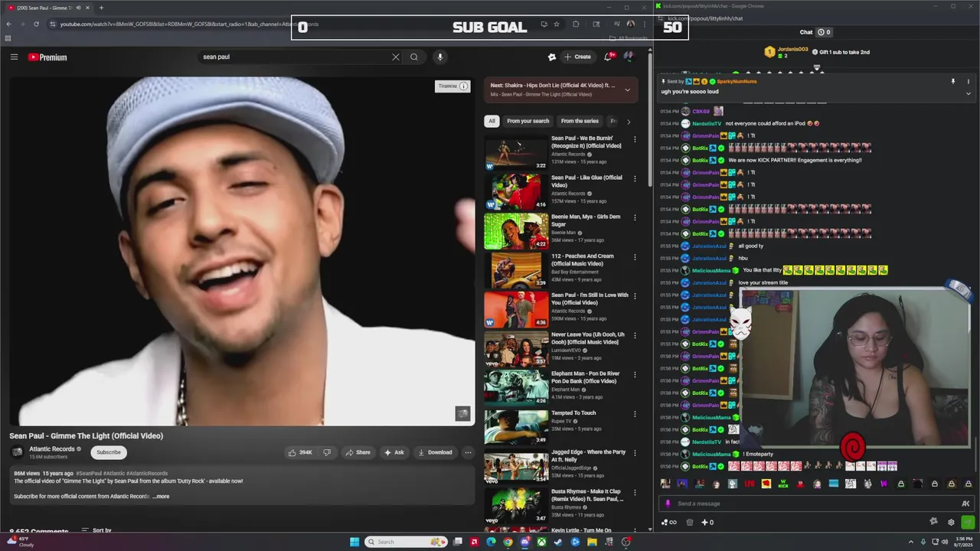Reload the YouTube page
This screenshot has width=980, height=551.
36,24
